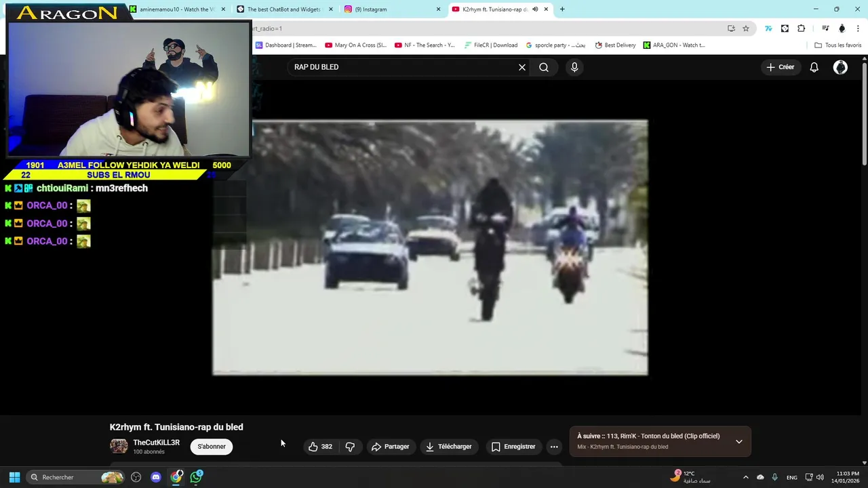Screen dimensions: 868x488
Task: Open Chrome three-dot menu
Action: 857,28
